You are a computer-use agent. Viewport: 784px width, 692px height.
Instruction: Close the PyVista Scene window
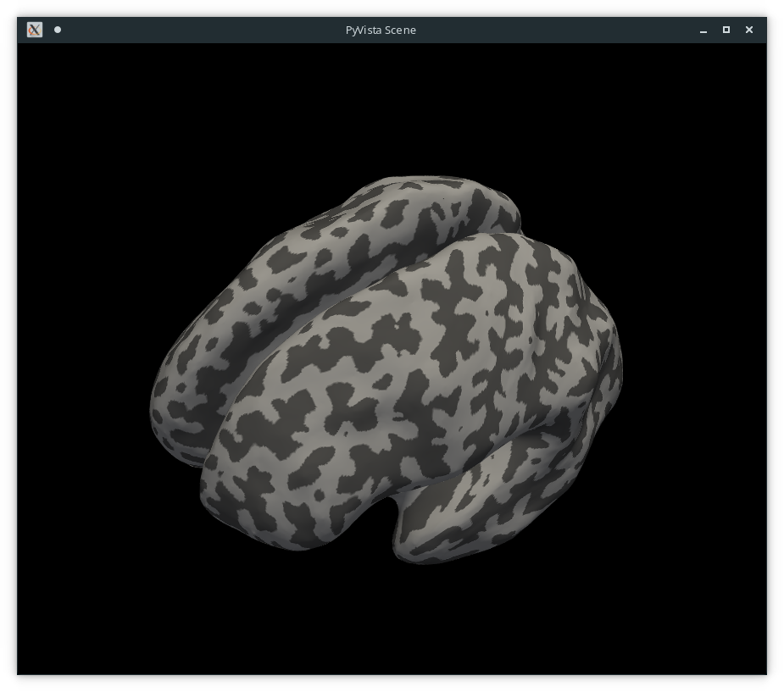click(749, 30)
